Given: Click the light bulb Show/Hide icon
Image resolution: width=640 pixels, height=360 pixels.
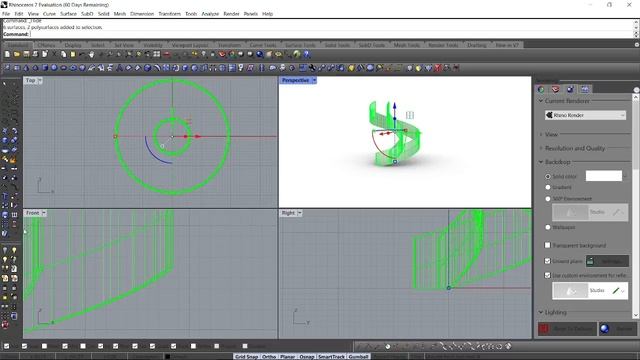Looking at the screenshot, I should pyautogui.click(x=203, y=54).
